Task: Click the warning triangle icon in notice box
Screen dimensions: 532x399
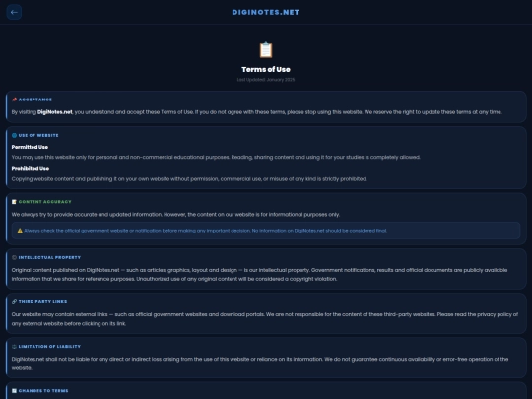Action: coord(20,231)
